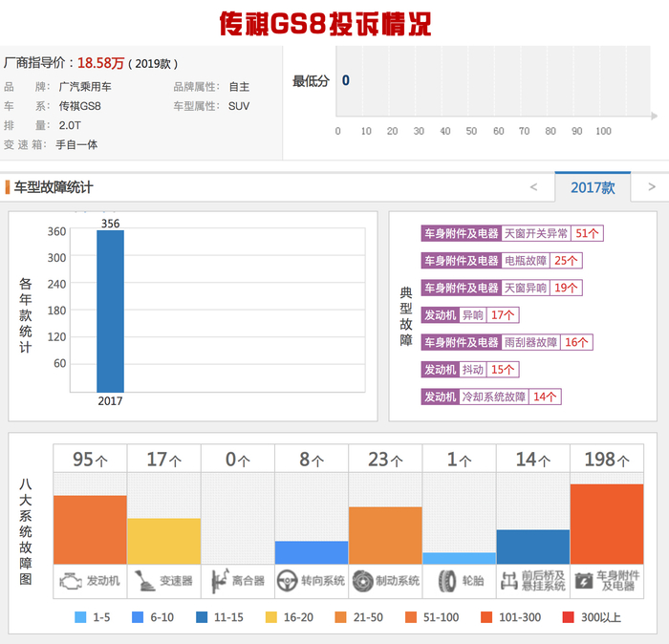Click the 51-100 legend swatch
Screen dimensions: 669x644
pyautogui.click(x=410, y=617)
